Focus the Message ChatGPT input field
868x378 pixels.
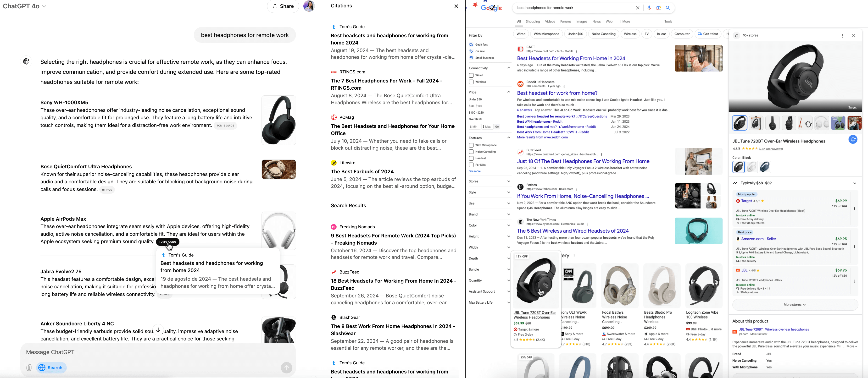tap(158, 352)
